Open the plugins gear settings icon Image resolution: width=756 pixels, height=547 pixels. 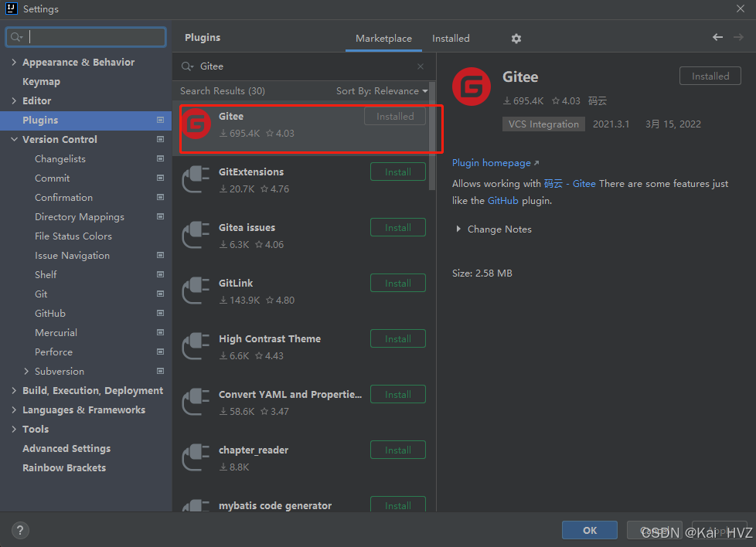(x=516, y=39)
